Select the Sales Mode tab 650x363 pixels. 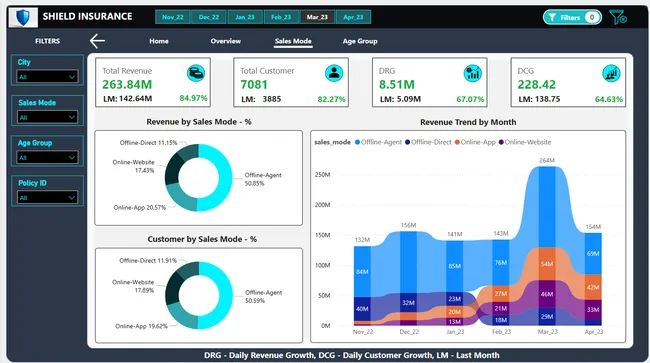click(x=293, y=41)
